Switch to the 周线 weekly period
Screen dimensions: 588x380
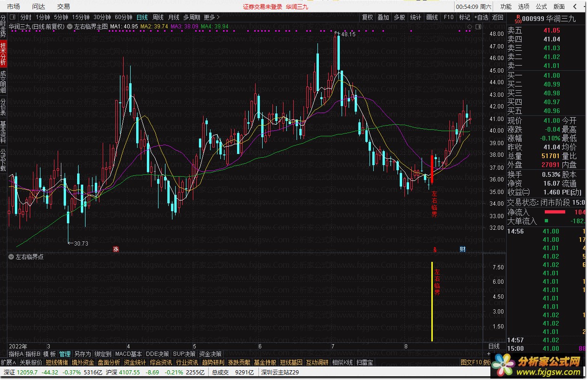pyautogui.click(x=158, y=17)
